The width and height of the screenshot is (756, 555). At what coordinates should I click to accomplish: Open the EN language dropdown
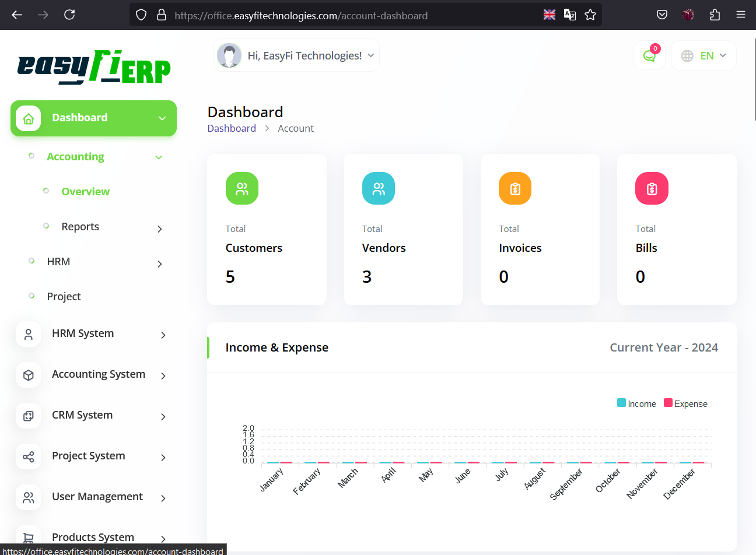coord(704,55)
